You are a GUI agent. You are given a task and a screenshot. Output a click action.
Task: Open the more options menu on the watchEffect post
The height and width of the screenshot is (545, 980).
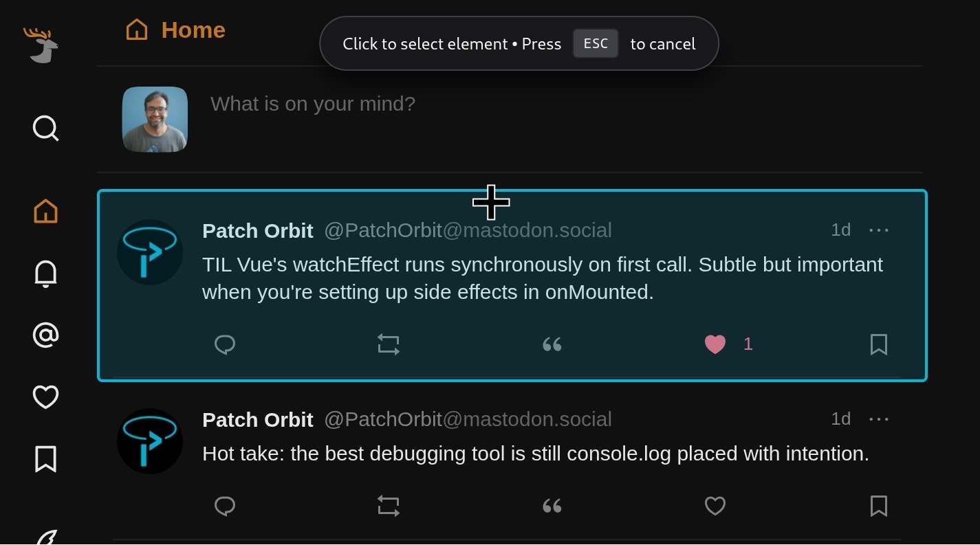coord(879,230)
